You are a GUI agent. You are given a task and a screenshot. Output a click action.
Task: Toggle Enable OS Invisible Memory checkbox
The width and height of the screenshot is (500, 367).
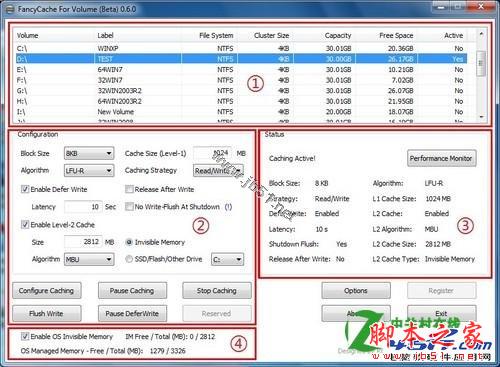pos(25,336)
